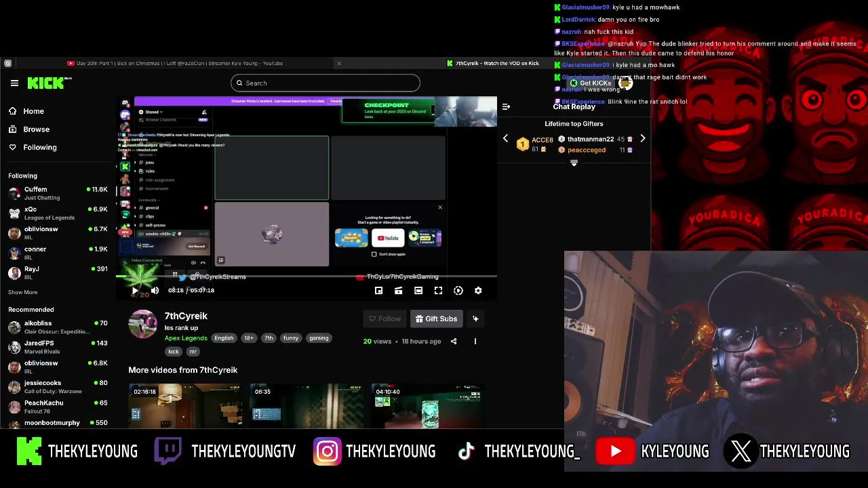
Task: Click Show More under Following
Action: [22, 292]
